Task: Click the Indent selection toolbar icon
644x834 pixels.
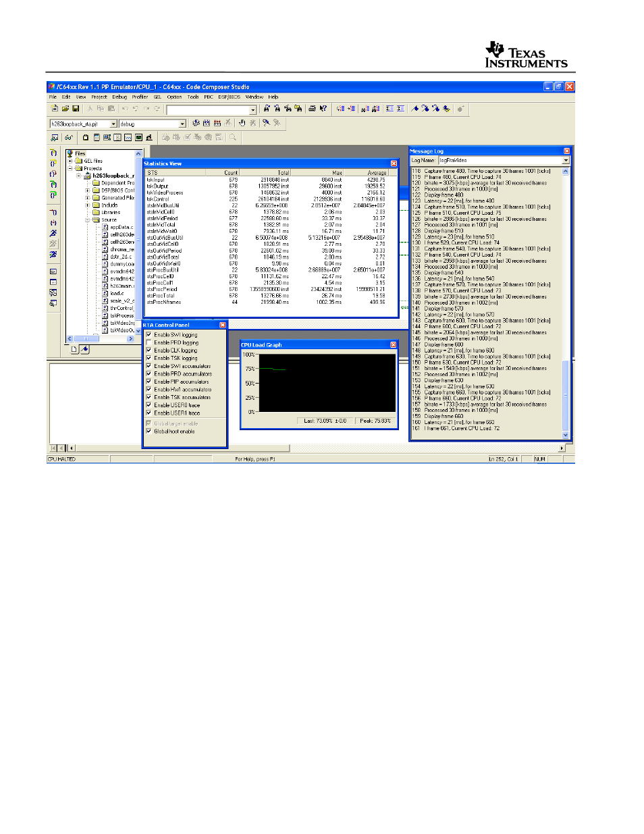Action: (400, 108)
